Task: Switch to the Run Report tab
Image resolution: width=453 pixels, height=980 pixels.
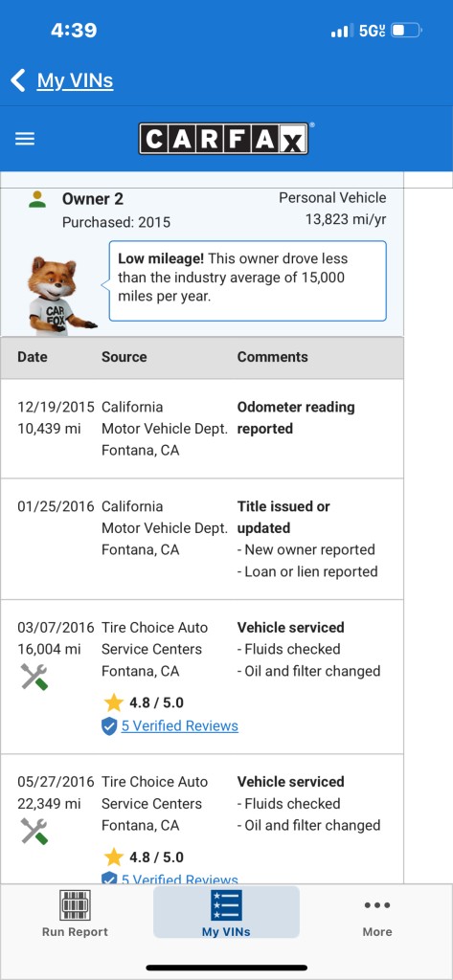Action: (x=75, y=913)
